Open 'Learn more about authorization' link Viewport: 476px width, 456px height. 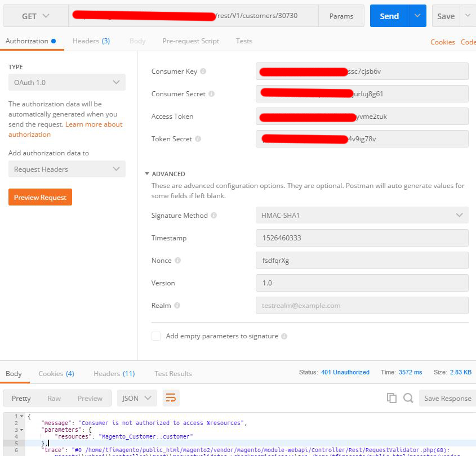[94, 124]
